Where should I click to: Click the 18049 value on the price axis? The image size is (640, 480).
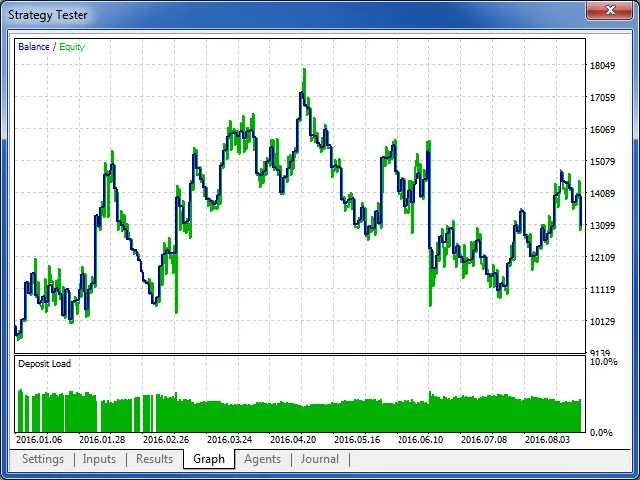(602, 66)
